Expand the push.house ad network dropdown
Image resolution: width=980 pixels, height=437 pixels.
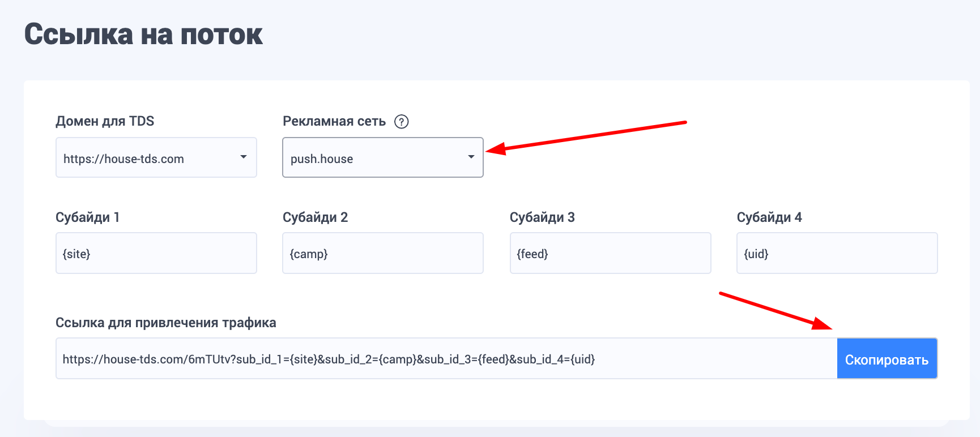point(383,157)
